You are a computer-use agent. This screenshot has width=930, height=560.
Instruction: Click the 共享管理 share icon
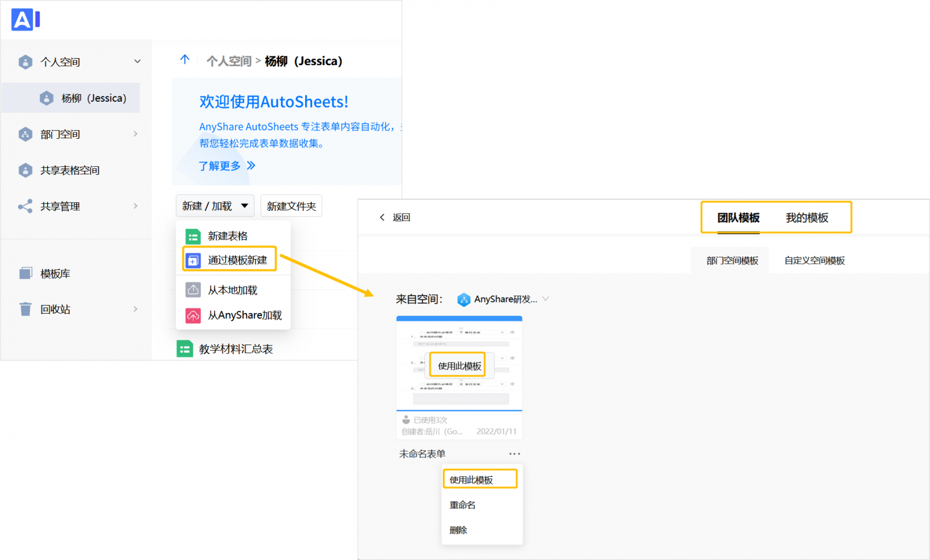pyautogui.click(x=26, y=206)
